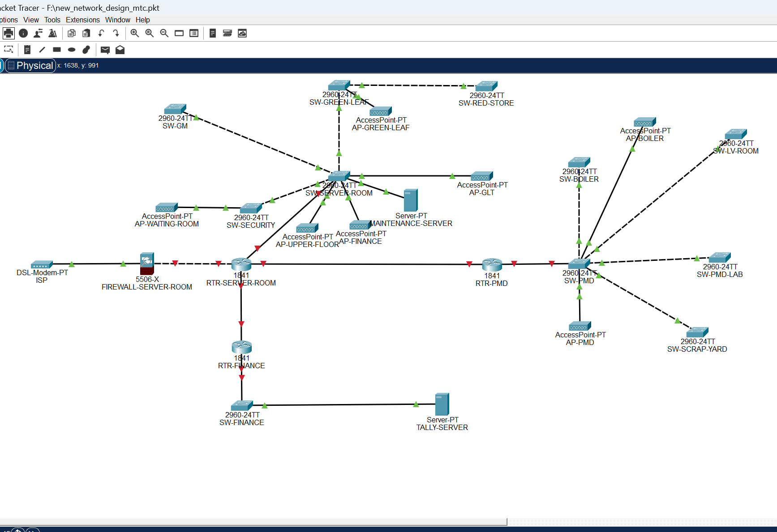This screenshot has height=532, width=777.
Task: Select the SW-GM switch icon
Action: [175, 109]
